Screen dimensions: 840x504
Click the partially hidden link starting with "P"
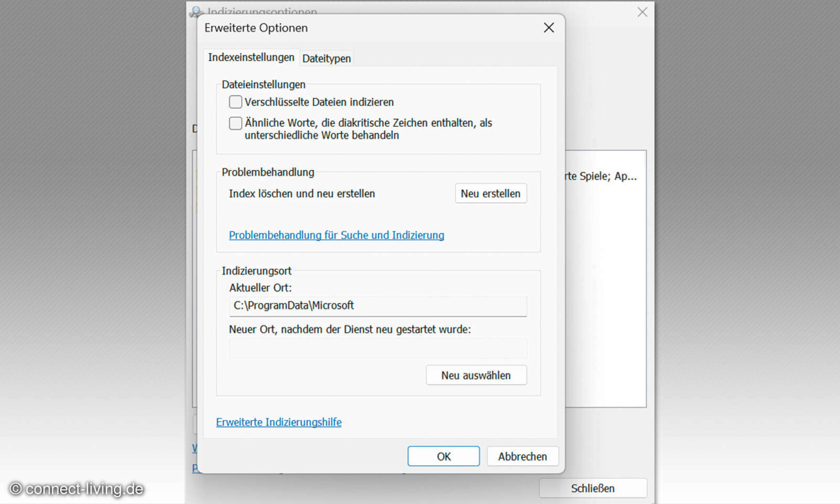(x=195, y=467)
